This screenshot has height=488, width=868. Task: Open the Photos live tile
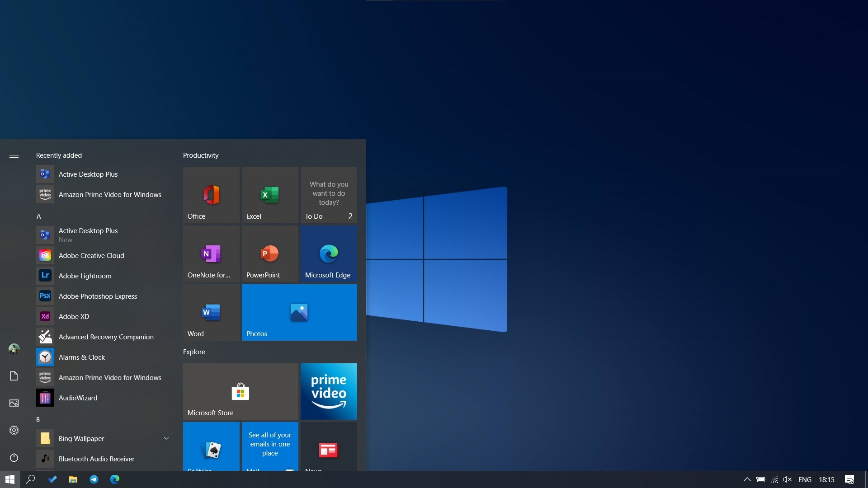(x=299, y=312)
